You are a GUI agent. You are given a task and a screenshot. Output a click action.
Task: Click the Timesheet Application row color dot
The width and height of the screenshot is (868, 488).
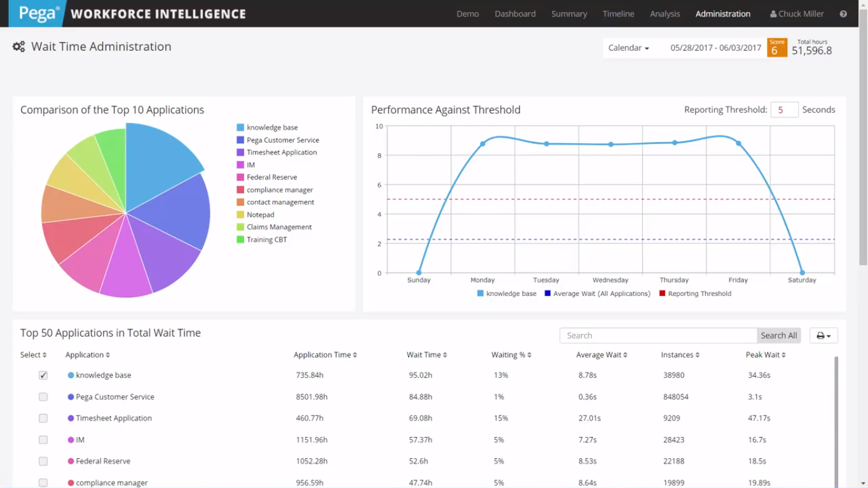click(x=71, y=418)
